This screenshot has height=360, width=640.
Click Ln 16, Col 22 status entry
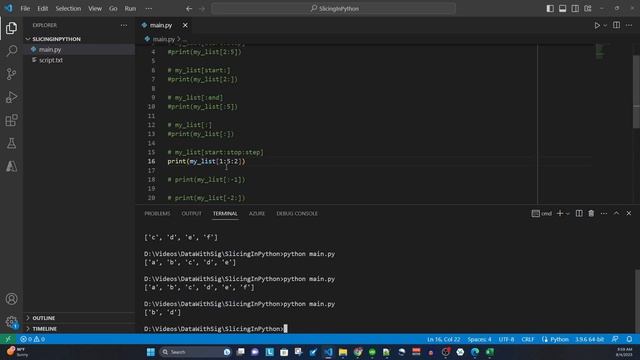[443, 339]
